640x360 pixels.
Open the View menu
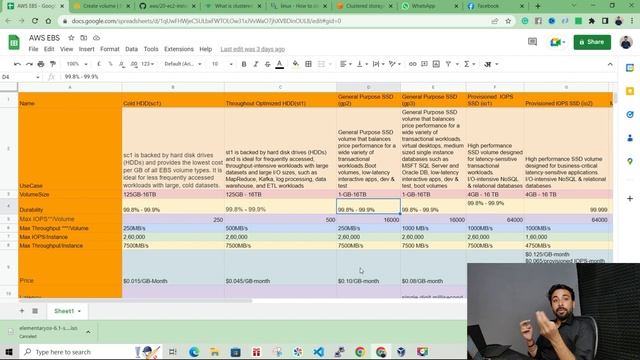click(x=67, y=49)
